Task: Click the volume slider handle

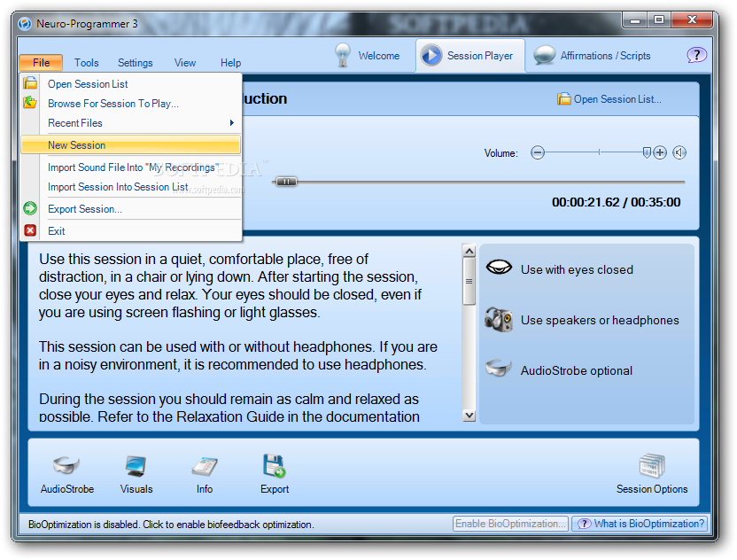Action: click(x=647, y=152)
